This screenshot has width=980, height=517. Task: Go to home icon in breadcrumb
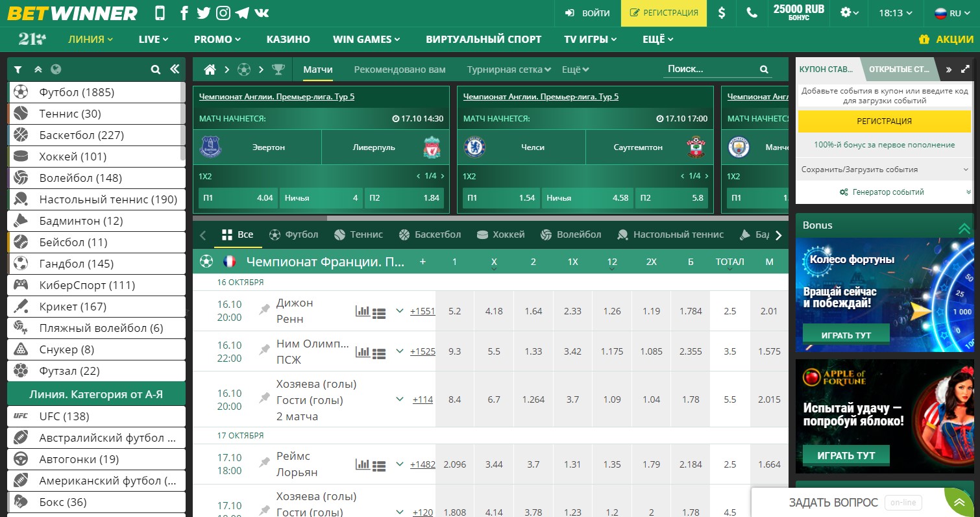coord(210,69)
